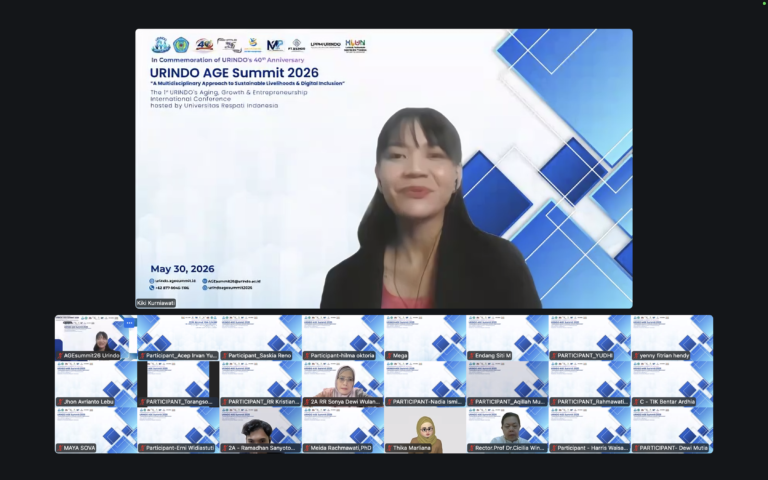Click muted mic icon beside Jhon Avrianto Lebu

pos(60,402)
